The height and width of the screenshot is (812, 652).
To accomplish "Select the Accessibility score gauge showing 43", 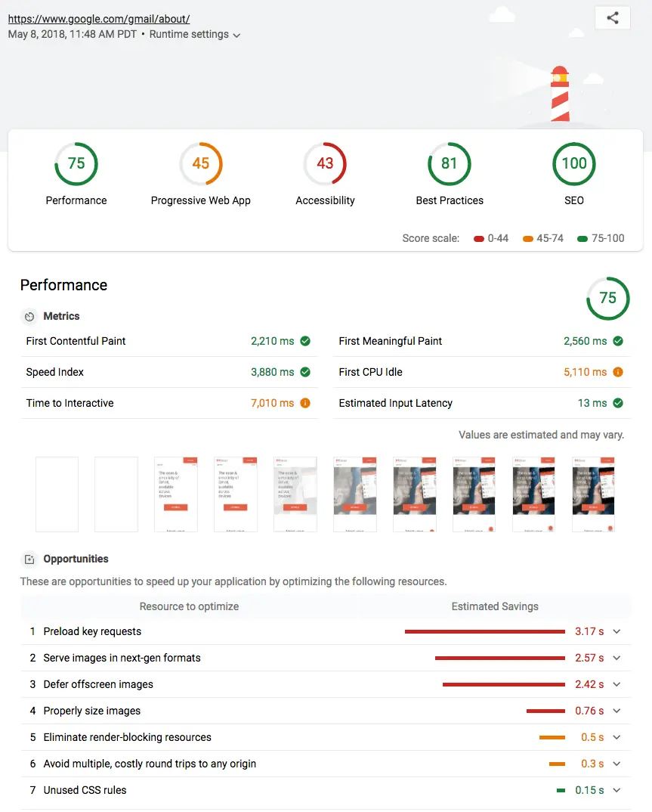I will (325, 163).
